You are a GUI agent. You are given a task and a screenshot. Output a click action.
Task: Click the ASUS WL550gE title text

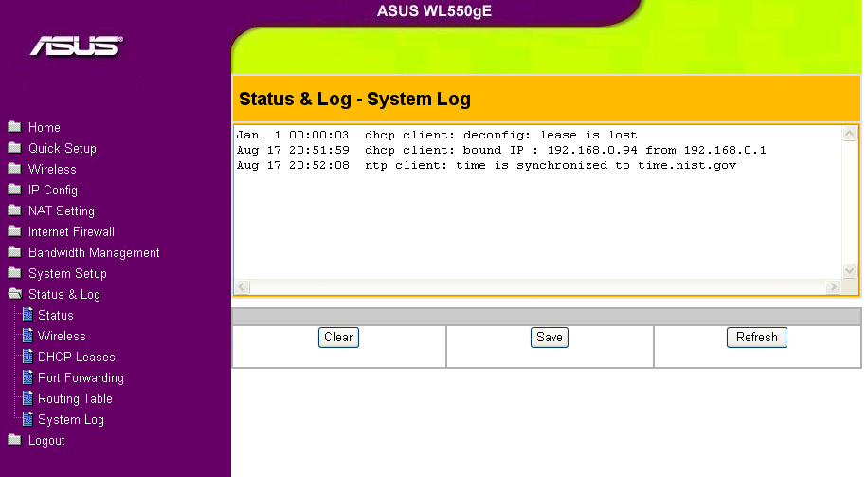click(435, 11)
